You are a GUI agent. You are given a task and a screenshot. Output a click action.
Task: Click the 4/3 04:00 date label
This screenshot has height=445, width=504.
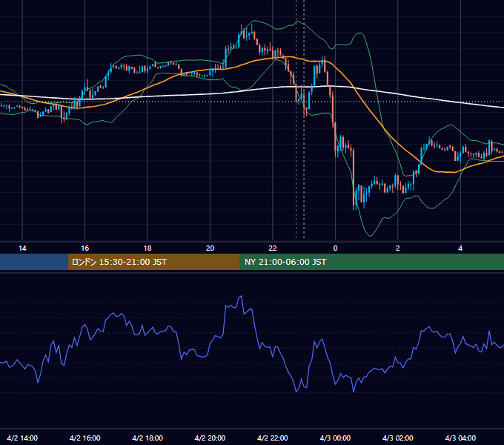pyautogui.click(x=460, y=438)
